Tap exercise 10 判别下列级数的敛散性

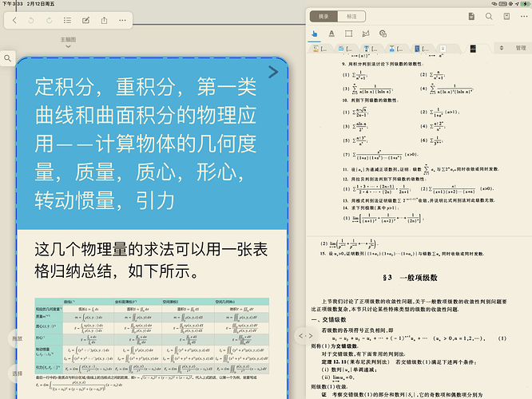point(370,101)
